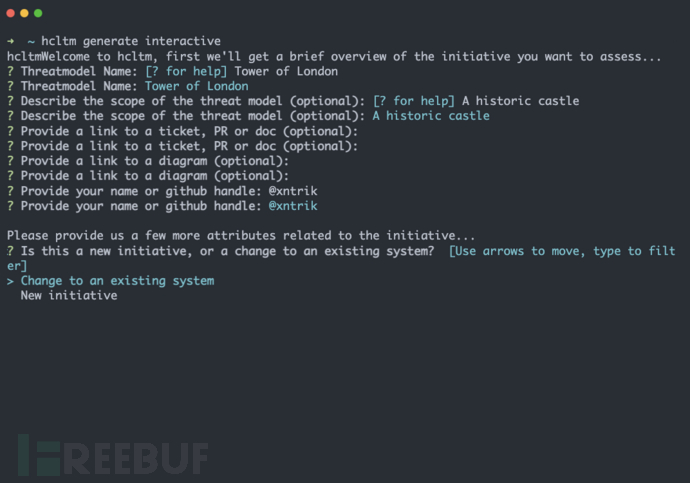Select the "New initiative" option
Viewport: 690px width, 483px height.
click(69, 296)
